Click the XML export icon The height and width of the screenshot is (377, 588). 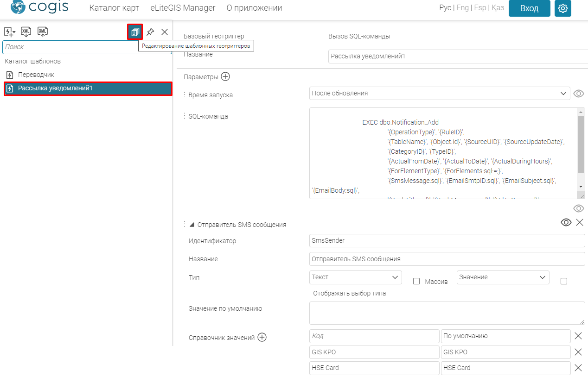pos(43,31)
